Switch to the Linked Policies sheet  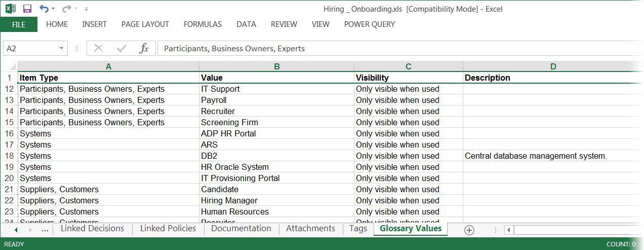[168, 229]
